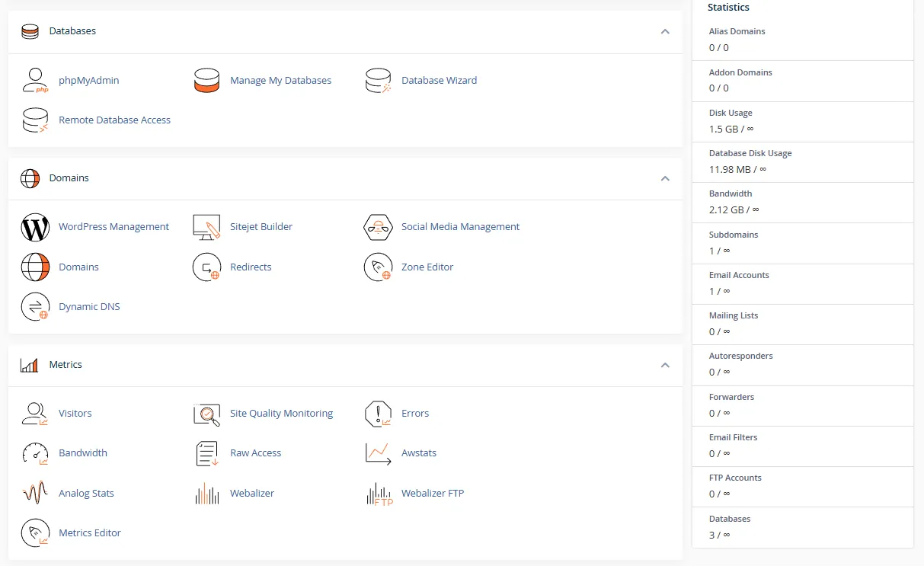The width and height of the screenshot is (924, 566).
Task: Click the Domains section header globe icon
Action: 30,178
